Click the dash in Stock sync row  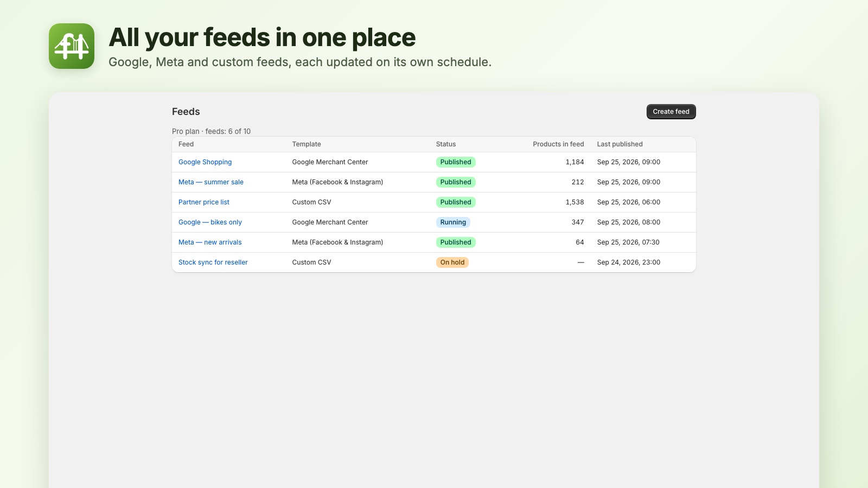(x=581, y=262)
